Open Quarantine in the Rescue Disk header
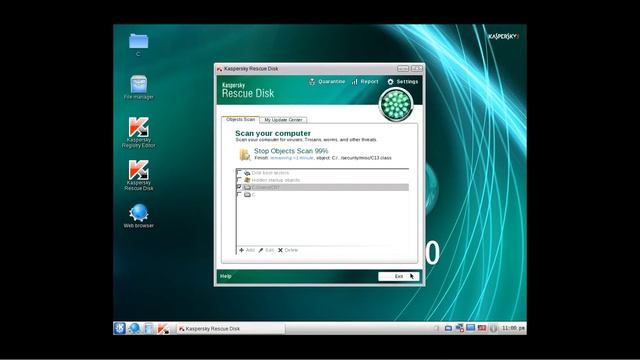This screenshot has width=640, height=360. (327, 82)
